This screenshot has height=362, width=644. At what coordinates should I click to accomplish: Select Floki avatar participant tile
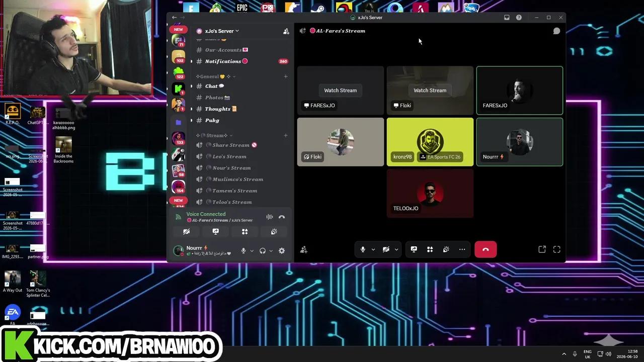(341, 142)
